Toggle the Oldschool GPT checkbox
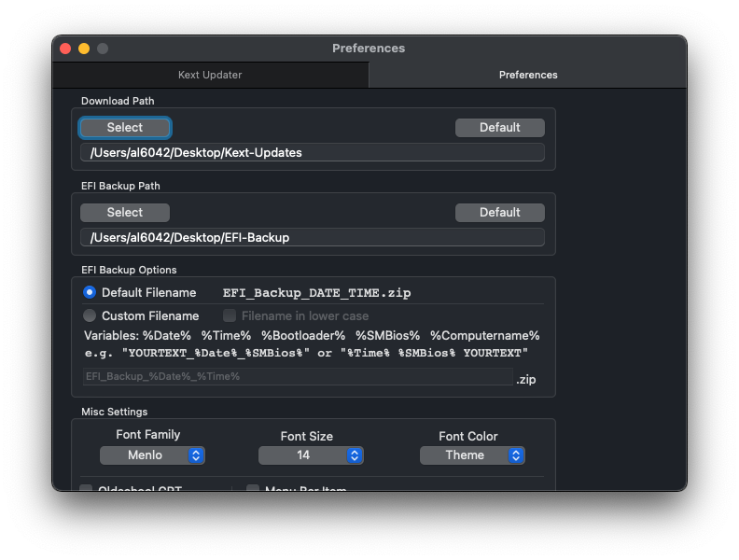 (x=87, y=488)
